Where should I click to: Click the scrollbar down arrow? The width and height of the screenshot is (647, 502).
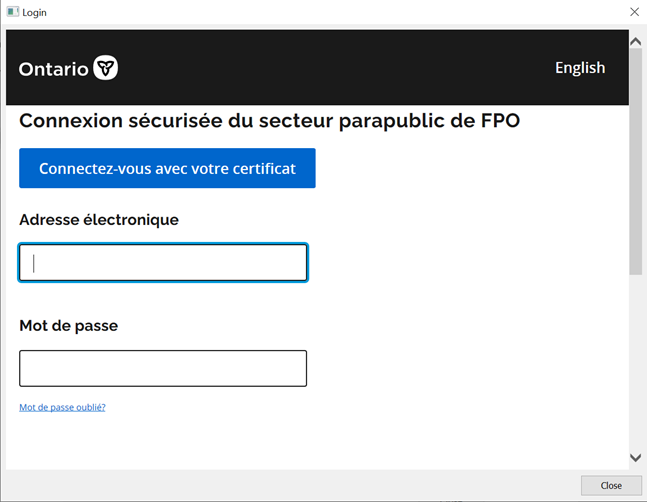(x=635, y=458)
